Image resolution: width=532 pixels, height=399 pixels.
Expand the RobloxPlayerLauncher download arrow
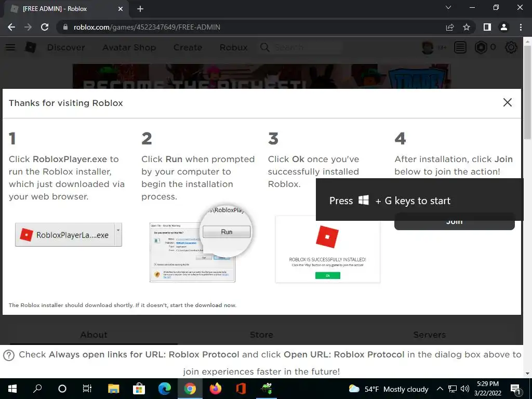click(x=118, y=235)
